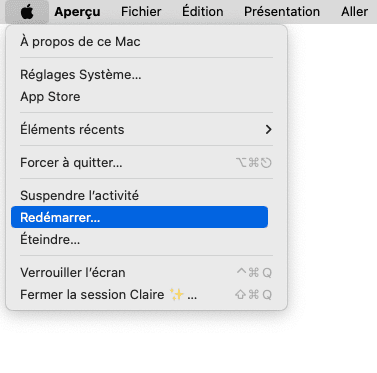Screen dimensions: 377x373
Task: Expand the Éléments récents submenu chevron
Action: click(268, 129)
